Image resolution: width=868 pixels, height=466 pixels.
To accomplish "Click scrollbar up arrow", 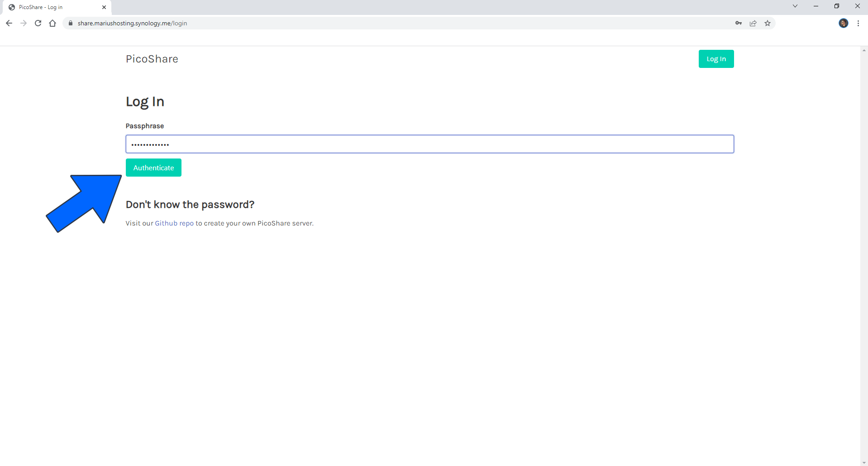I will pyautogui.click(x=864, y=50).
